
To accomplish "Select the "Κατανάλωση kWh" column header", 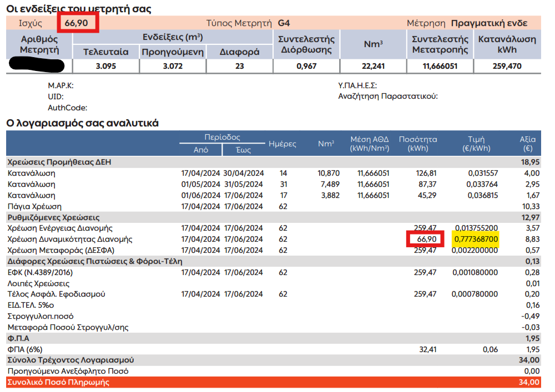I will click(507, 44).
